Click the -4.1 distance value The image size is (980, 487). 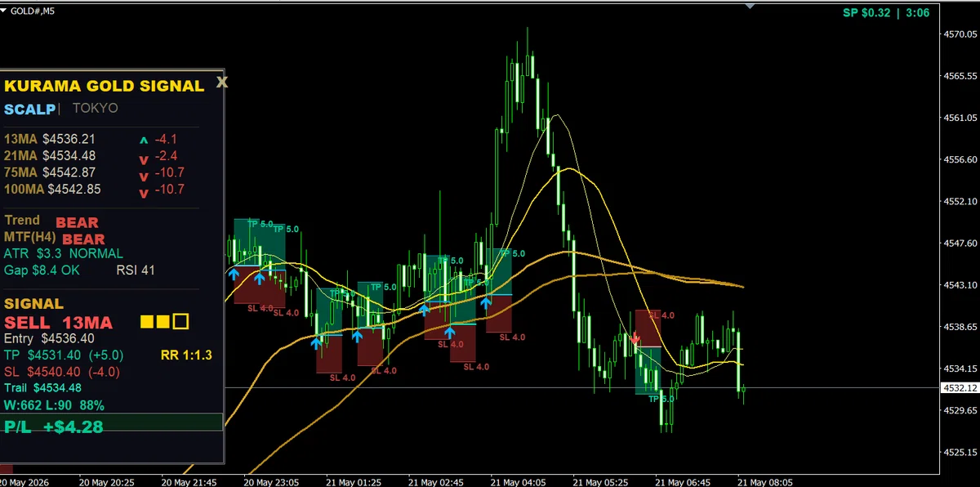click(x=166, y=140)
